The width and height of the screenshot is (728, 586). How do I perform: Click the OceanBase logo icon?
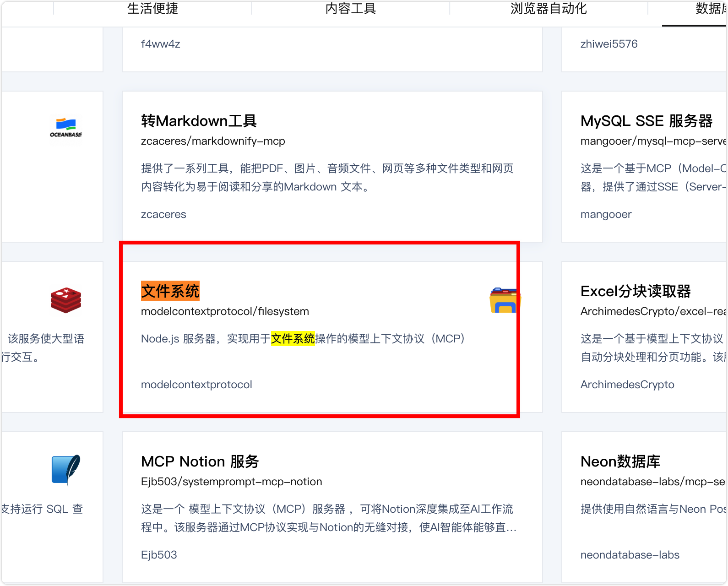click(66, 128)
